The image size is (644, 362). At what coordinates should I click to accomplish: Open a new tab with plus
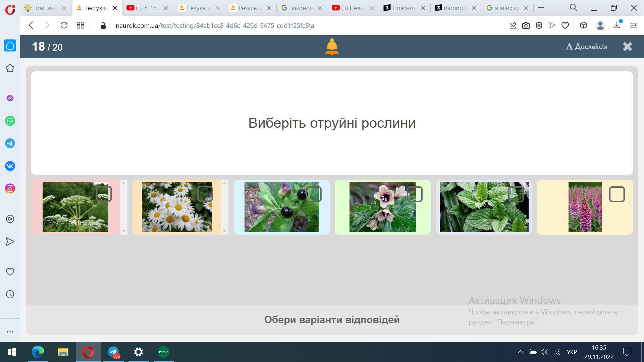pos(541,8)
